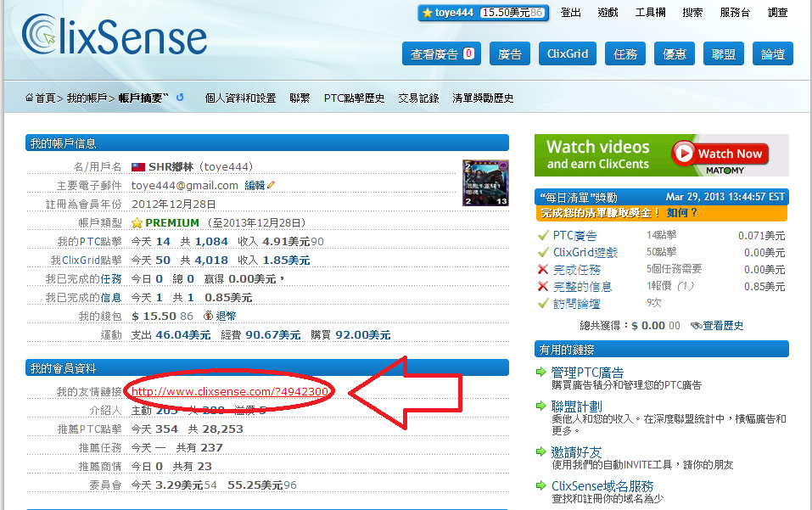
Task: Open 完成任務 checklist link
Action: 576,270
